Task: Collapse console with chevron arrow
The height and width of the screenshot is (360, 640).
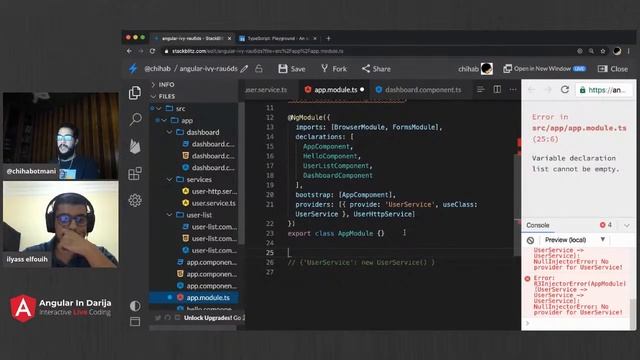Action: pos(627,225)
